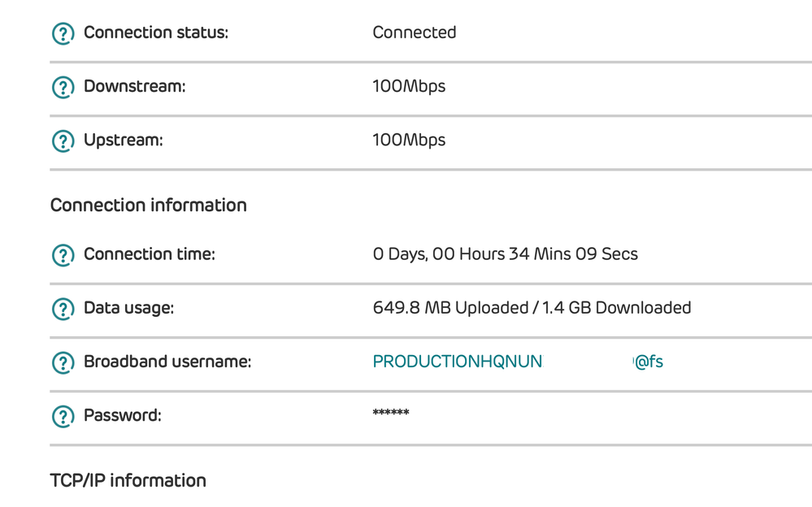Click the masked password asterisks
The height and width of the screenshot is (507, 812).
(x=391, y=413)
